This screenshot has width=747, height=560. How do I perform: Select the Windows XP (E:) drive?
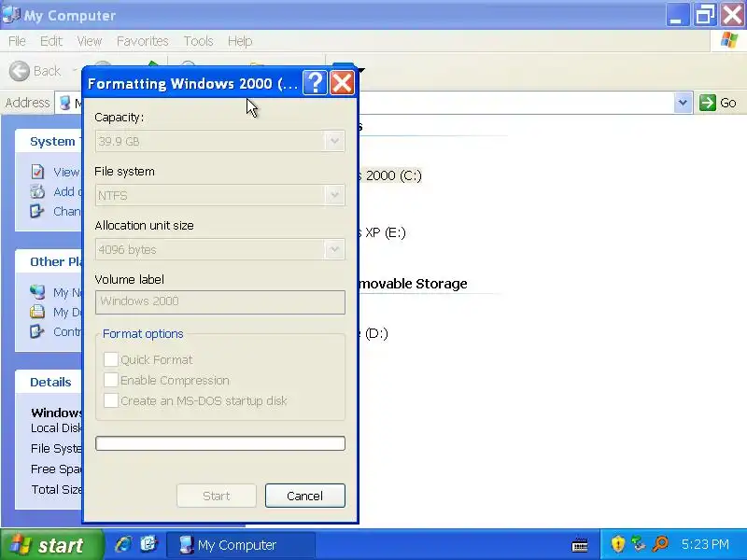click(383, 232)
